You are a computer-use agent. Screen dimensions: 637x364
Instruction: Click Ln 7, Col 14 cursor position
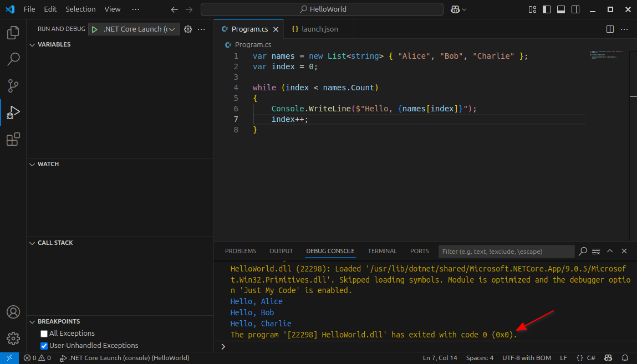coord(440,358)
